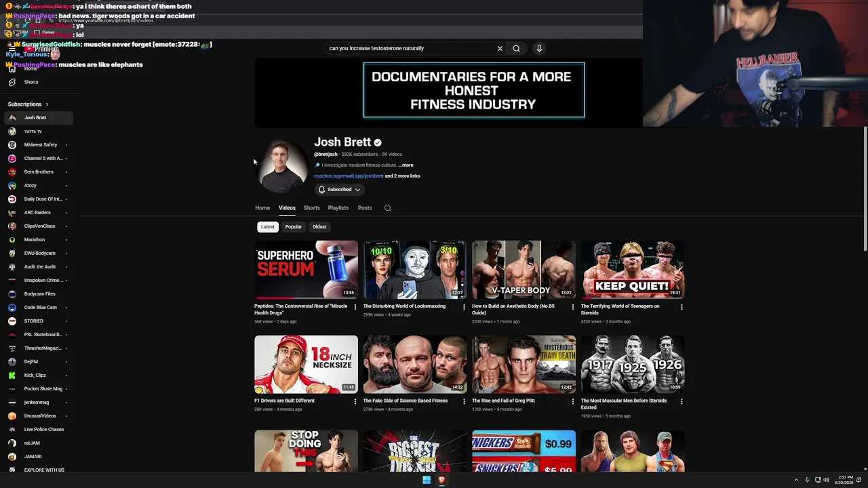Open F1 Drivers are Built Different title
This screenshot has height=488, width=868.
[x=284, y=401]
